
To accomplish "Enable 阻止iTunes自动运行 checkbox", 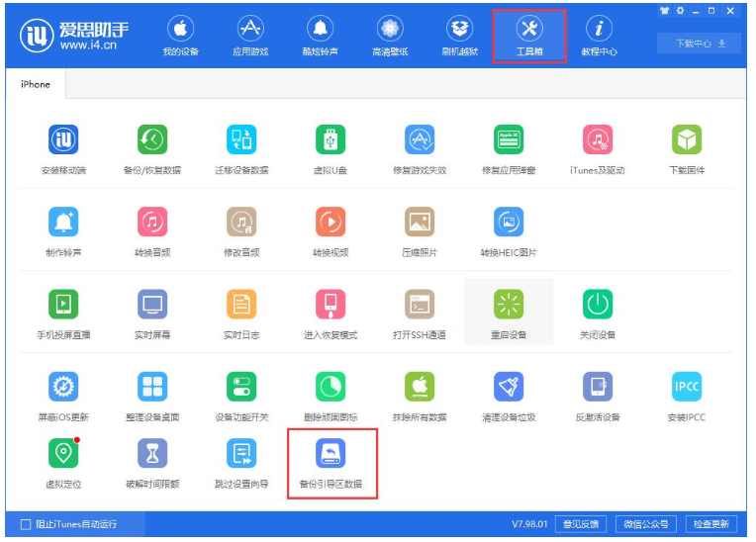I will [x=26, y=524].
